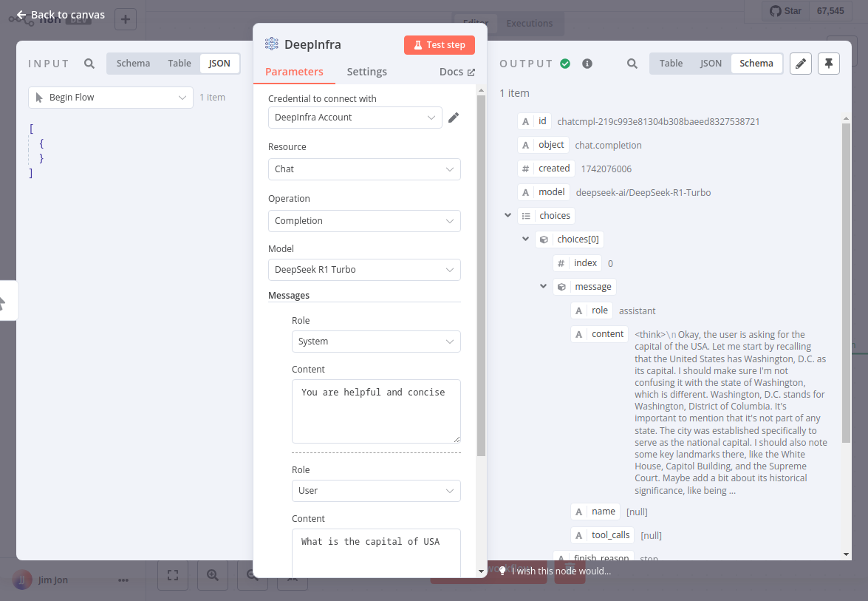Viewport: 868px width, 601px height.
Task: Switch output view to JSON
Action: click(711, 63)
